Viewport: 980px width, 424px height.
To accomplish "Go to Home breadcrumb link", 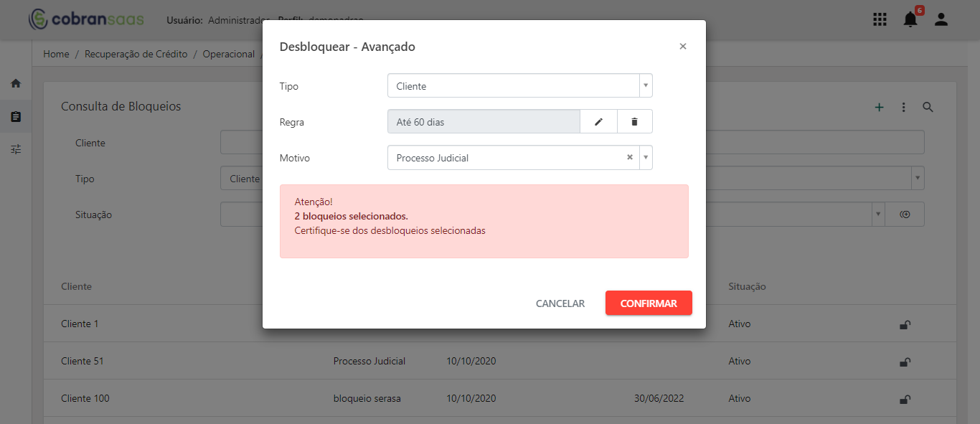I will pos(56,54).
